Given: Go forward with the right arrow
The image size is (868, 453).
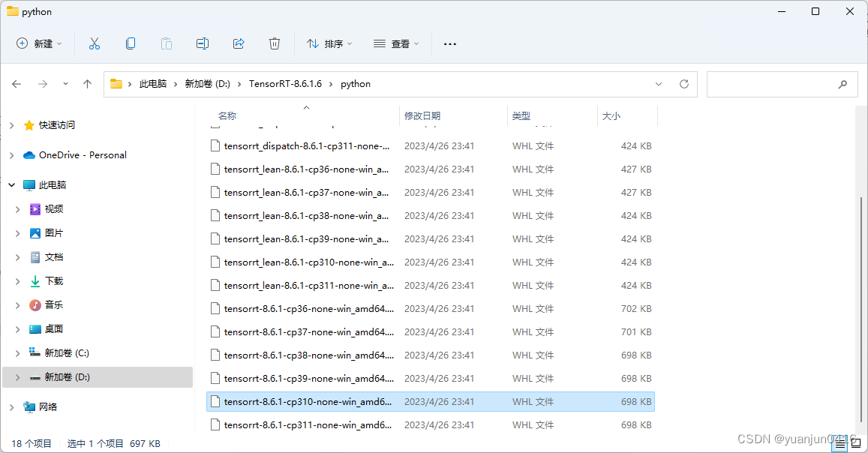Looking at the screenshot, I should click(x=43, y=84).
